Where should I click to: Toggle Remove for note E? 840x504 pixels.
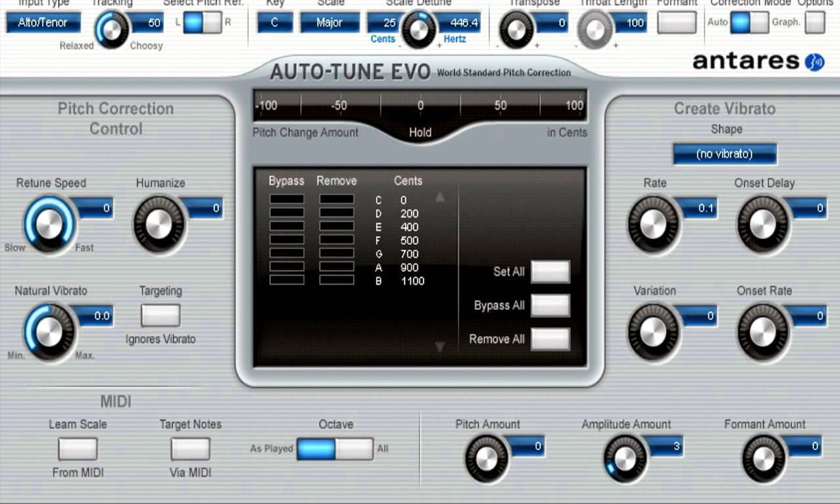point(337,226)
